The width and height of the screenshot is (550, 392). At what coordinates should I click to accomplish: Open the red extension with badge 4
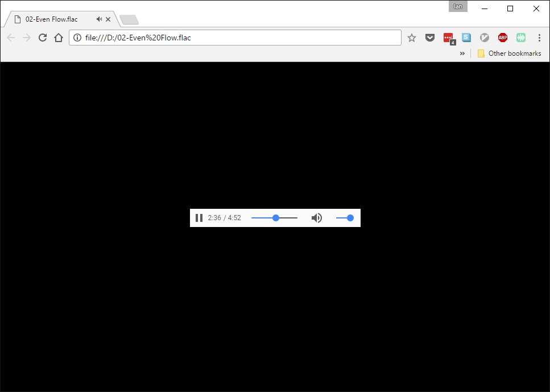(x=449, y=39)
